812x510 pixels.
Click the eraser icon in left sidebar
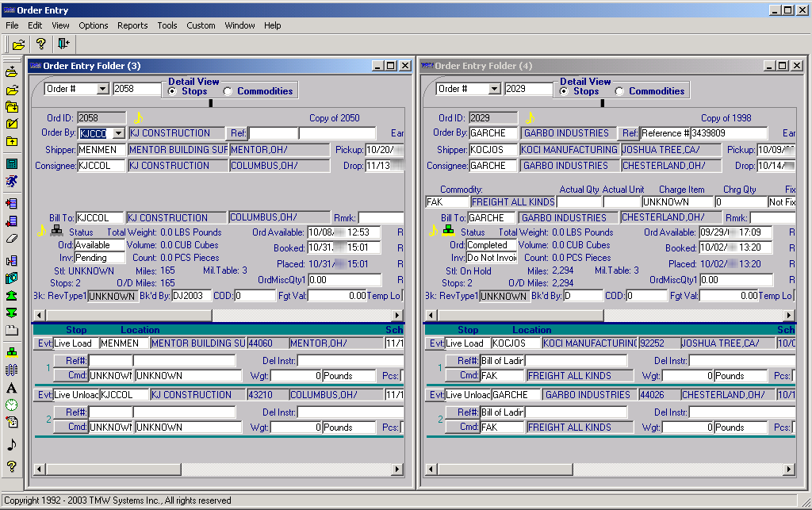click(x=11, y=239)
